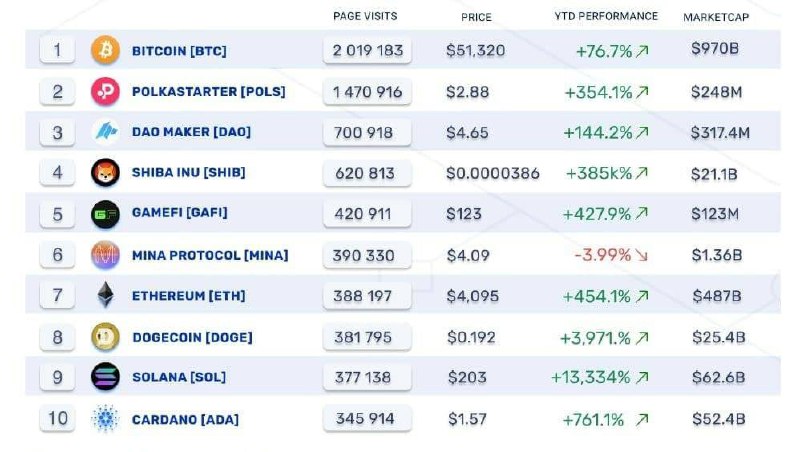
Task: Click the Cardano logo icon
Action: pos(105,418)
